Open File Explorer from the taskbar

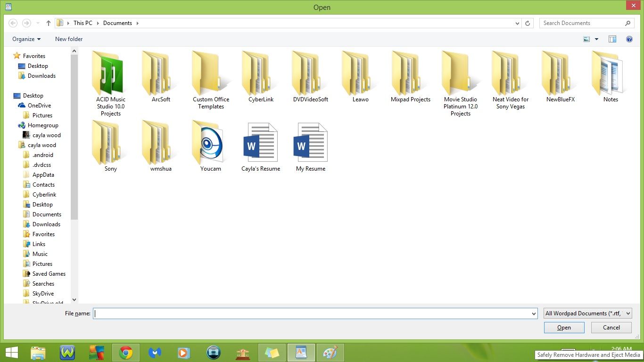click(x=38, y=352)
